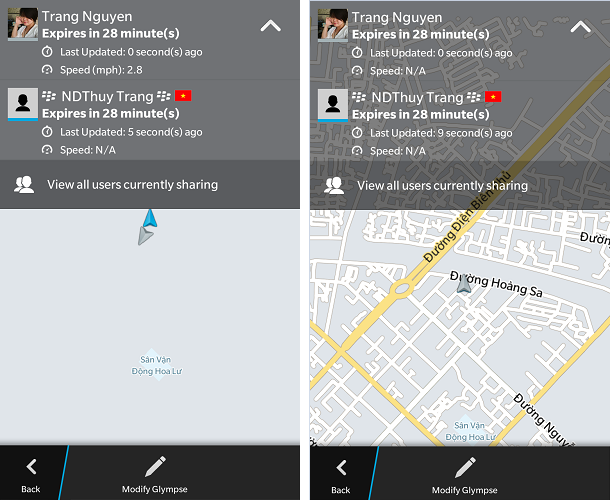610x500 pixels.
Task: Tap NDThuy Trang's avatar on right screen
Action: (333, 105)
